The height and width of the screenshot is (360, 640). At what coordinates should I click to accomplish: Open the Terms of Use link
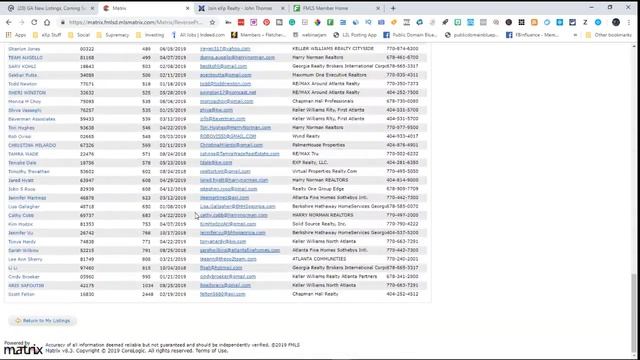(x=211, y=351)
